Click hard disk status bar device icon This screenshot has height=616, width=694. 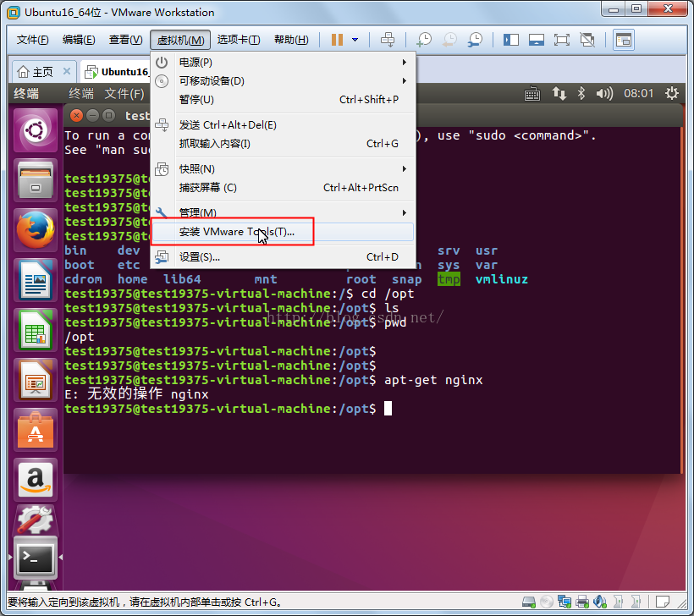(529, 602)
